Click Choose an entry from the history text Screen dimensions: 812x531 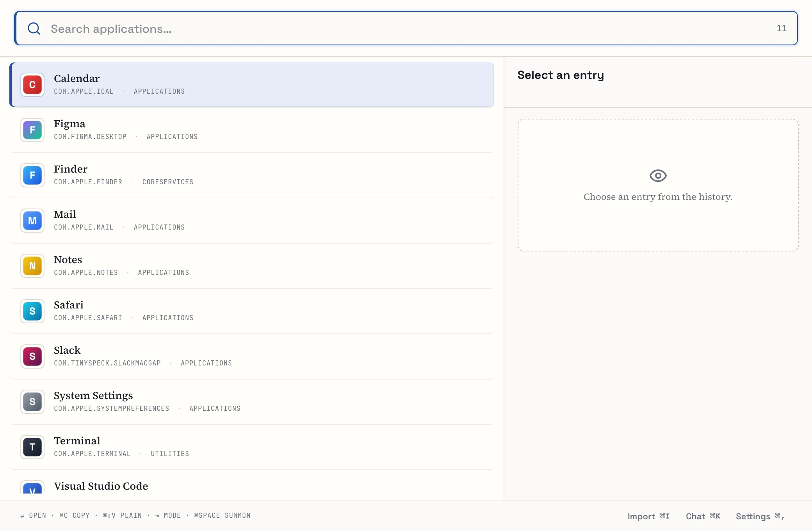pyautogui.click(x=658, y=197)
